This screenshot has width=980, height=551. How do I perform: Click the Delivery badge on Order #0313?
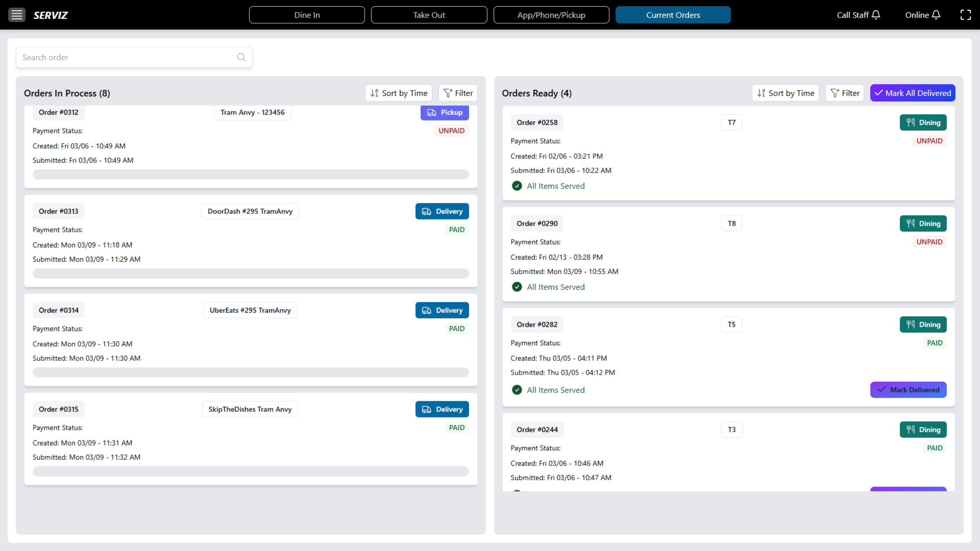tap(442, 211)
